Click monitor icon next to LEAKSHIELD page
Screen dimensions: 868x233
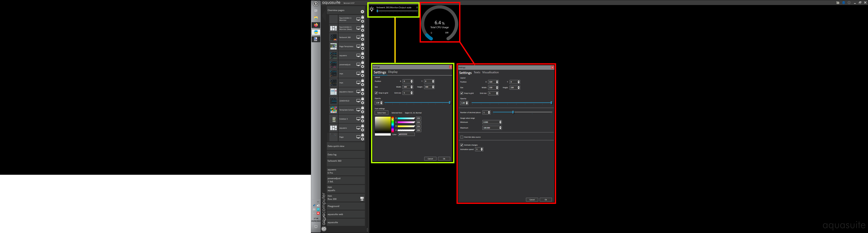pos(358,101)
